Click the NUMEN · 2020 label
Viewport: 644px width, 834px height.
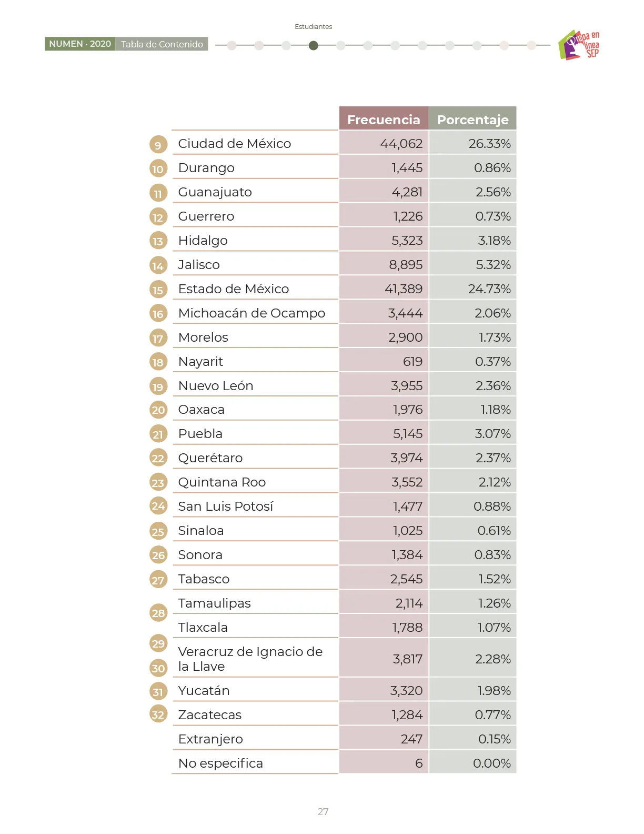click(80, 44)
